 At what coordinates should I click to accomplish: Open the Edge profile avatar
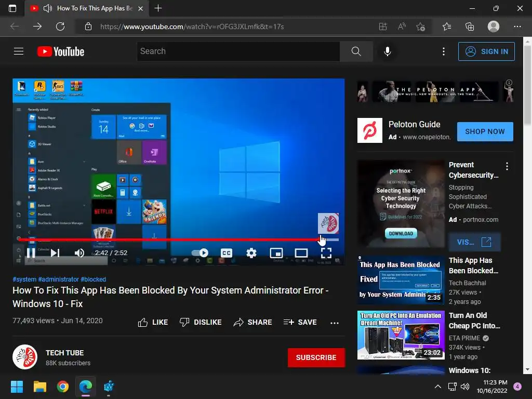(494, 26)
